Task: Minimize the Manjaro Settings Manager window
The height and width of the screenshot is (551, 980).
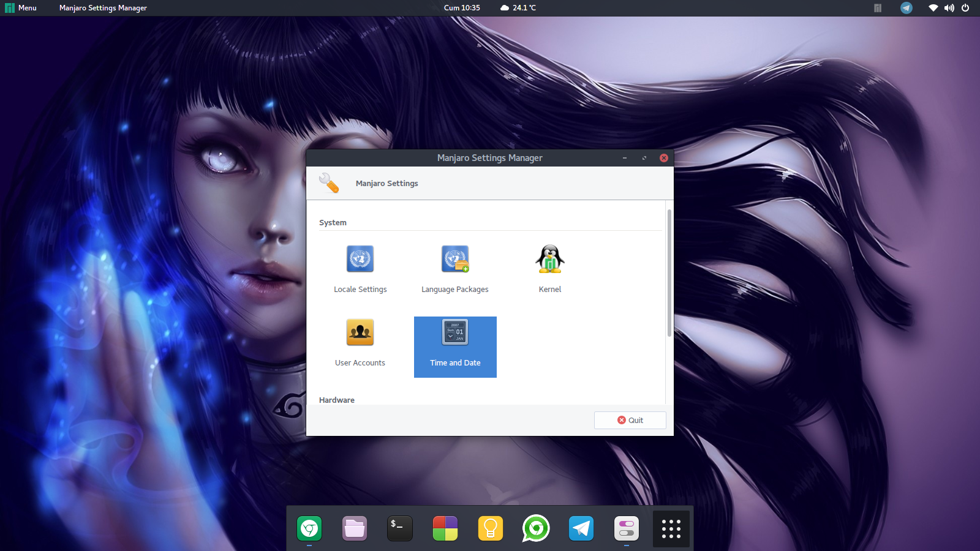Action: 625,158
